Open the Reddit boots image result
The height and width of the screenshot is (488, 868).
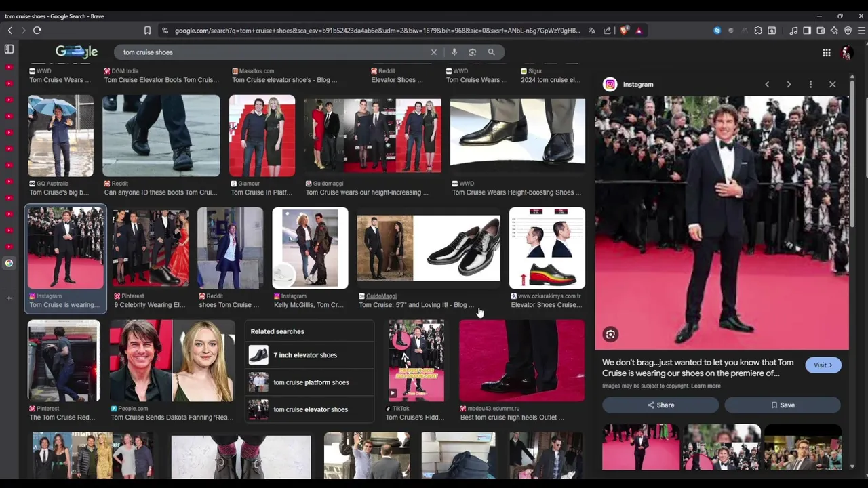pos(161,136)
